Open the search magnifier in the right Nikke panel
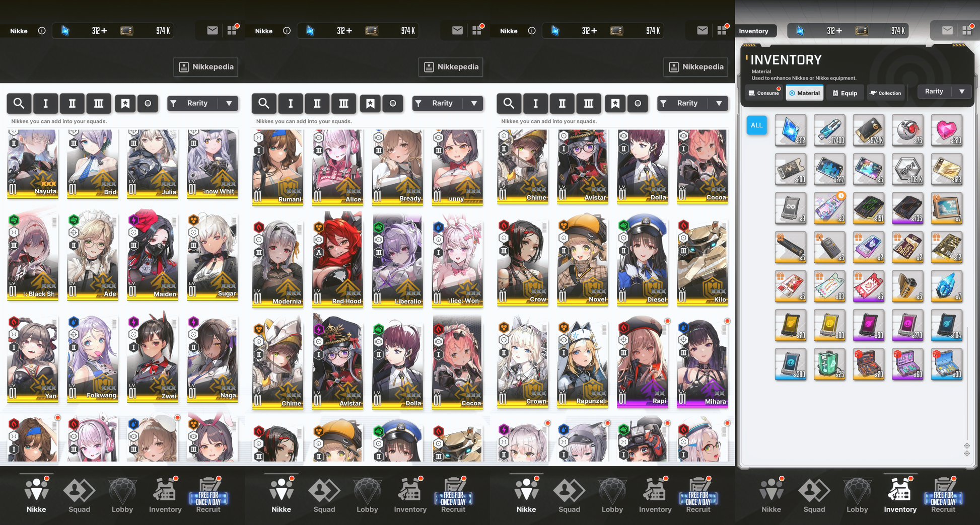 509,103
